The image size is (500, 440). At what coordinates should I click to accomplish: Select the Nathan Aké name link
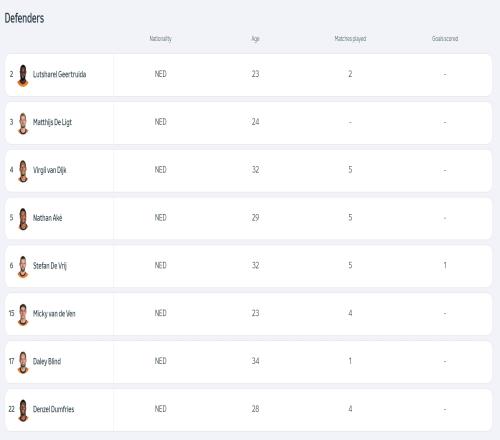click(x=47, y=218)
